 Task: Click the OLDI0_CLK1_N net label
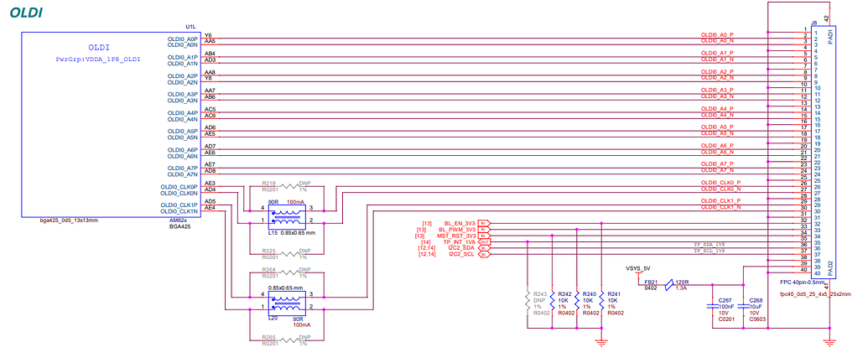[x=720, y=207]
